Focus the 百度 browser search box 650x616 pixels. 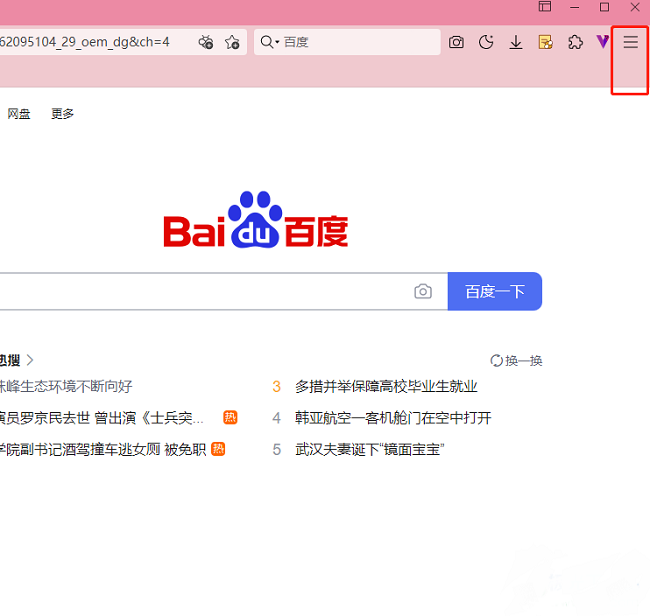click(x=347, y=42)
